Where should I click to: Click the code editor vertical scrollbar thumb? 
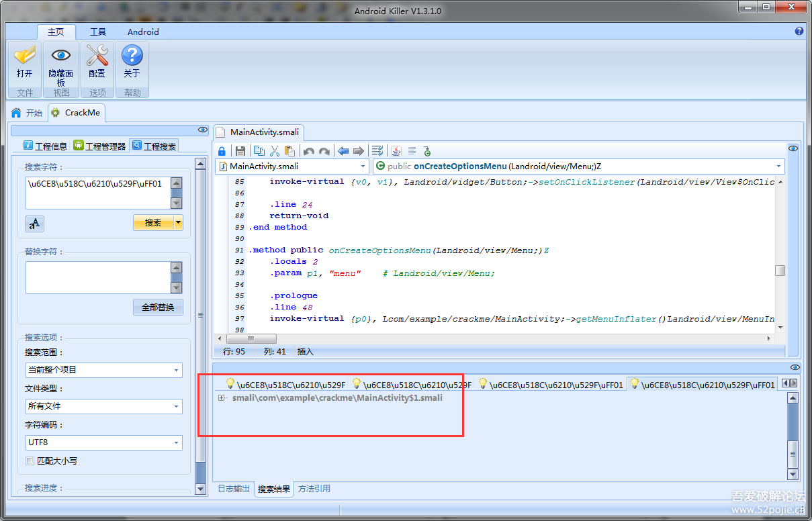779,271
